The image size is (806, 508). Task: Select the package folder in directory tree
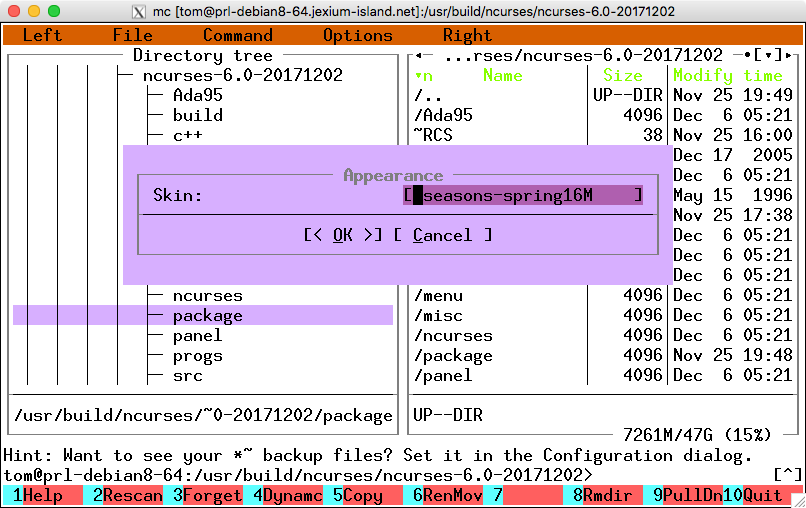tap(207, 315)
